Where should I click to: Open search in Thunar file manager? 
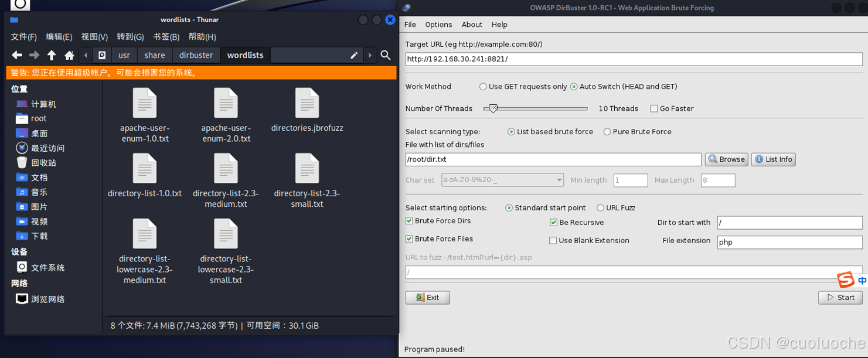pos(386,55)
